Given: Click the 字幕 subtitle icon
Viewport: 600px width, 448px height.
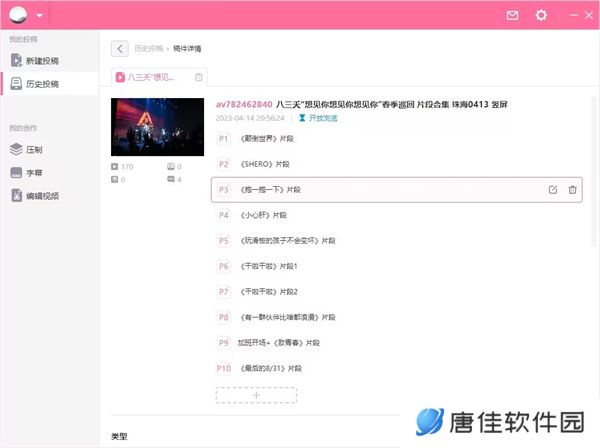Looking at the screenshot, I should click(x=16, y=173).
